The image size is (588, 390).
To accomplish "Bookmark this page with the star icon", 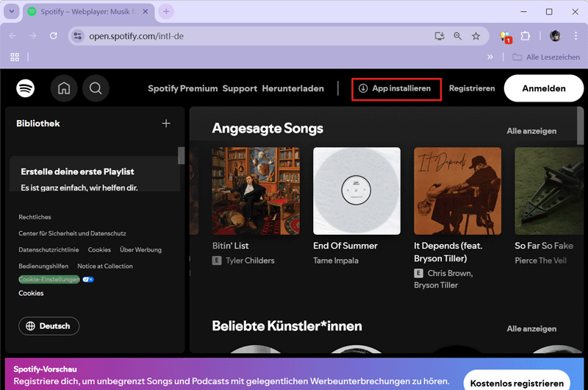I will click(476, 36).
